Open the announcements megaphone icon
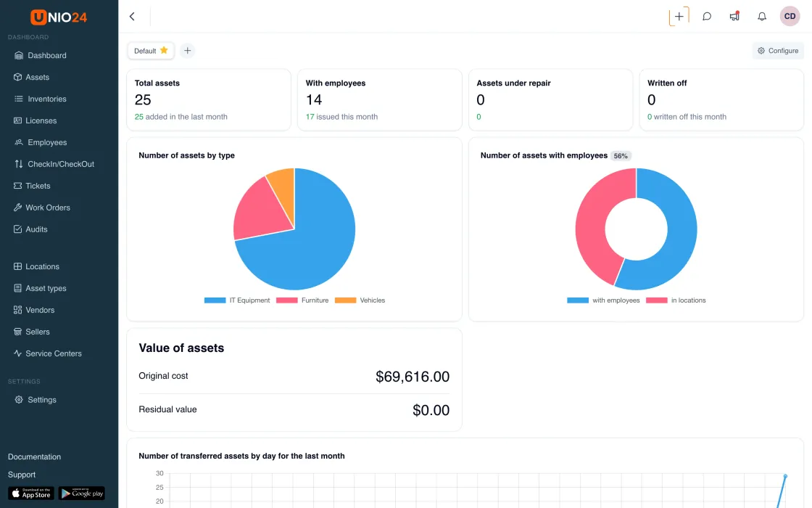The image size is (812, 508). [x=734, y=16]
